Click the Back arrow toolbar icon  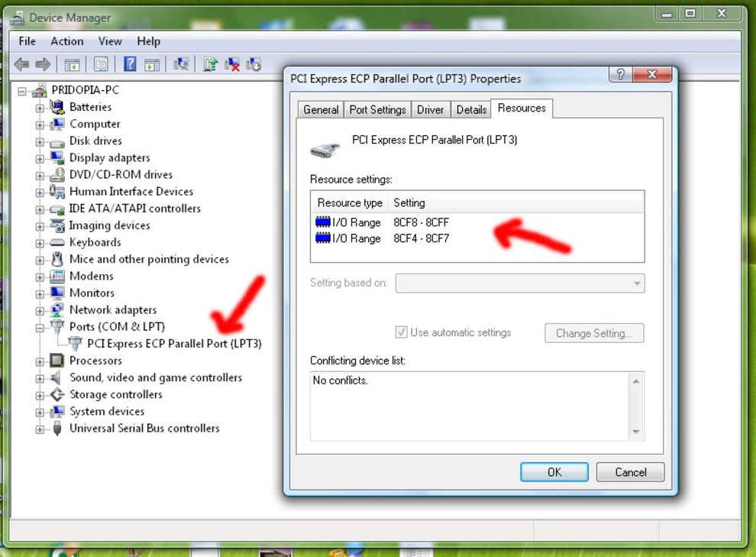coord(21,64)
